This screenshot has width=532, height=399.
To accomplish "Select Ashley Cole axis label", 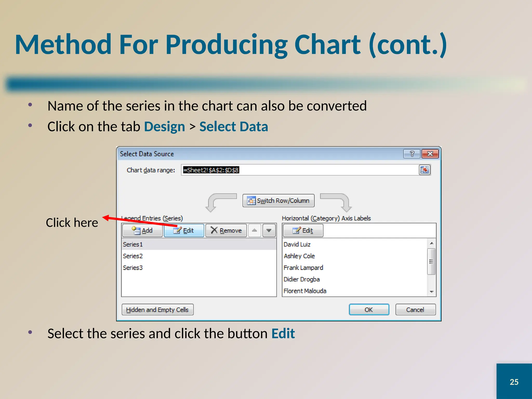I will [x=355, y=256].
